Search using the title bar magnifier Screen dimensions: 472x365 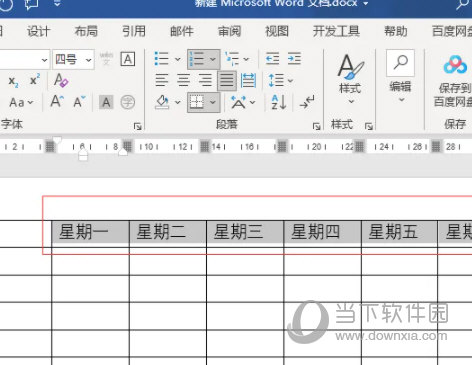463,5
